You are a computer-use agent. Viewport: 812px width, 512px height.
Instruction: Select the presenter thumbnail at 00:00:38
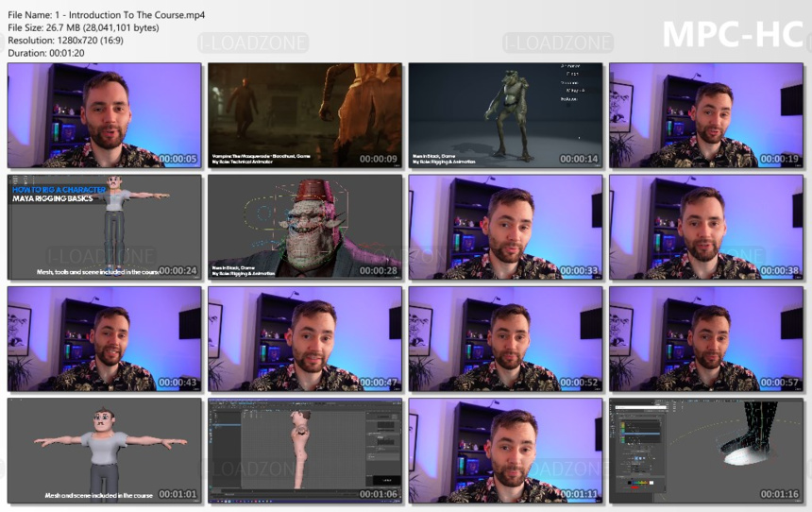tap(706, 228)
